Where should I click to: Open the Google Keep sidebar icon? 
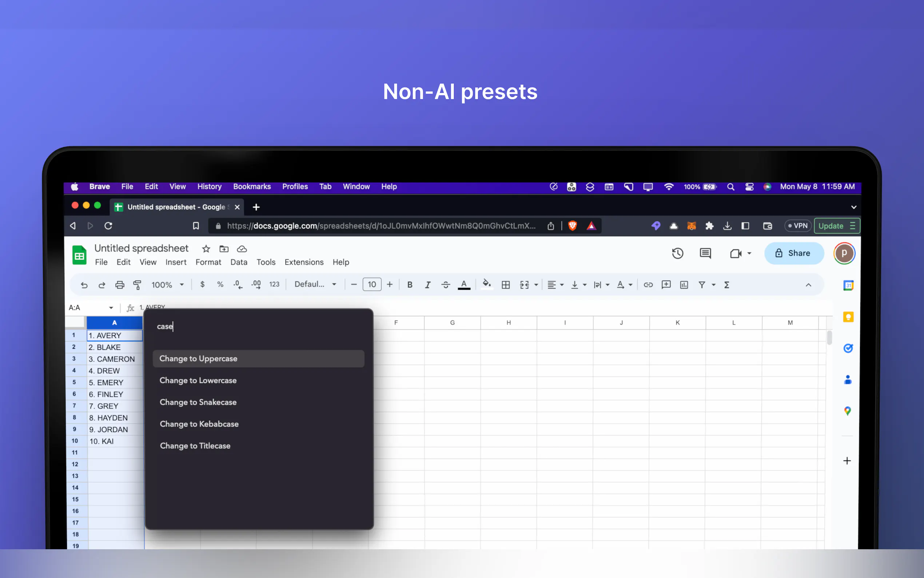[848, 317]
